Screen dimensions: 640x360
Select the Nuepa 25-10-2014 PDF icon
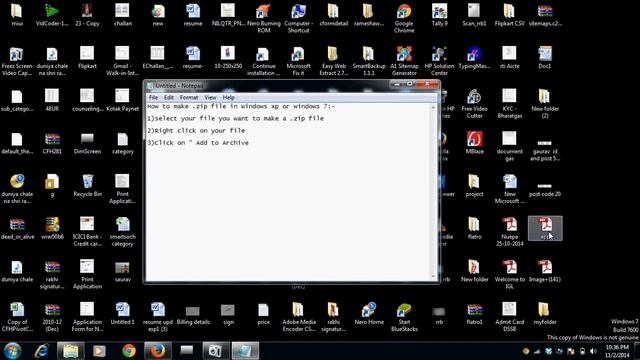[x=510, y=231]
